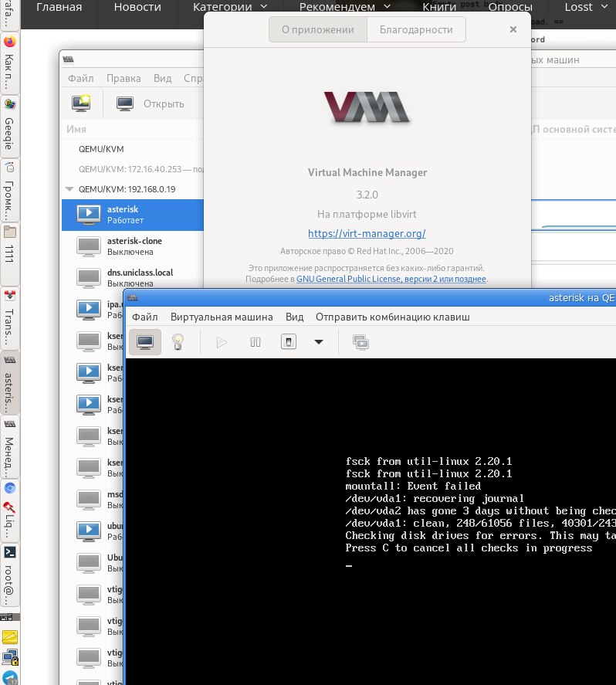Image resolution: width=616 pixels, height=685 pixels.
Task: Open Файл menu in asterisk console window
Action: (145, 317)
